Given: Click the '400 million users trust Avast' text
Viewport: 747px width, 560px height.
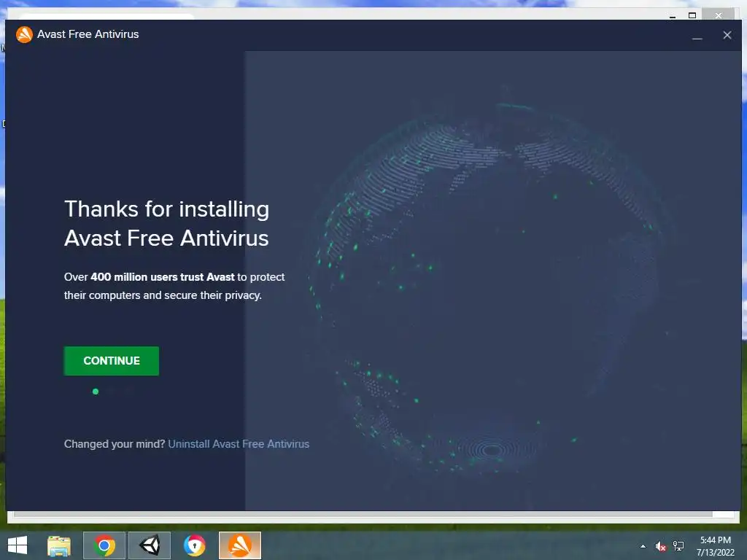Looking at the screenshot, I should (163, 277).
